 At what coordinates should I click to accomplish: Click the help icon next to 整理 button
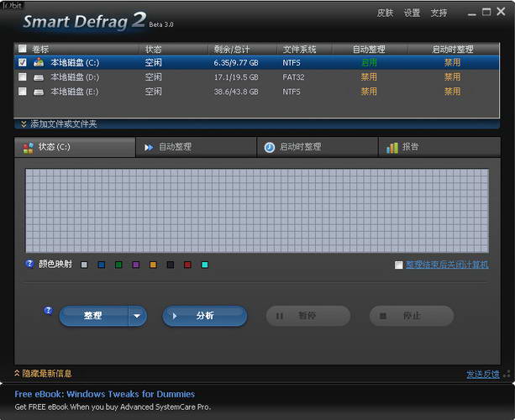[48, 310]
